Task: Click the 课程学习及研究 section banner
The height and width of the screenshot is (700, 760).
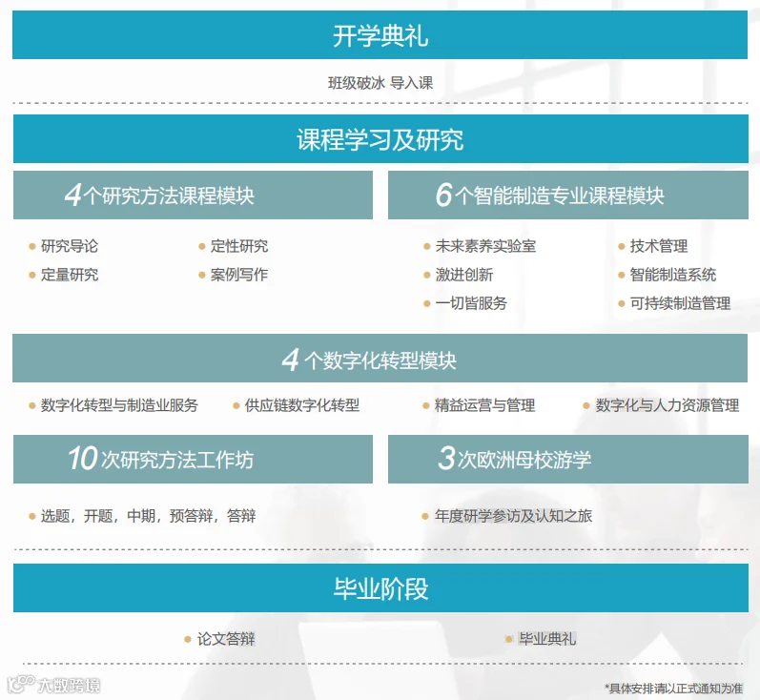Action: (x=380, y=138)
